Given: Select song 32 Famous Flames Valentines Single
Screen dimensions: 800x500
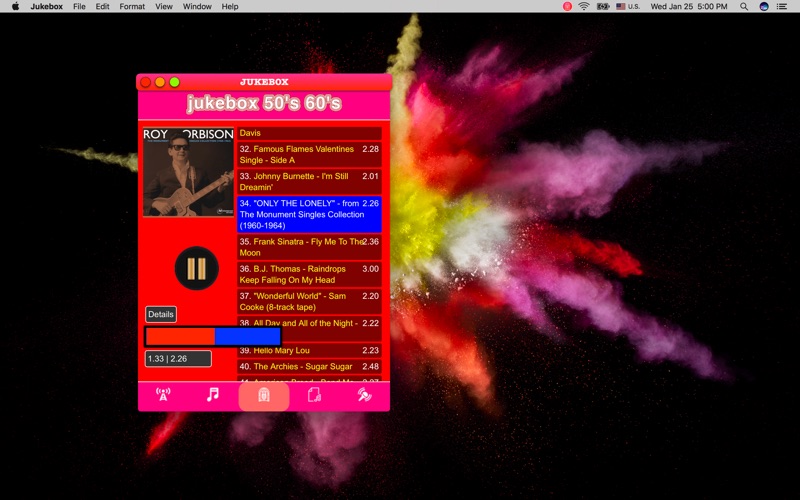Looking at the screenshot, I should click(x=309, y=155).
